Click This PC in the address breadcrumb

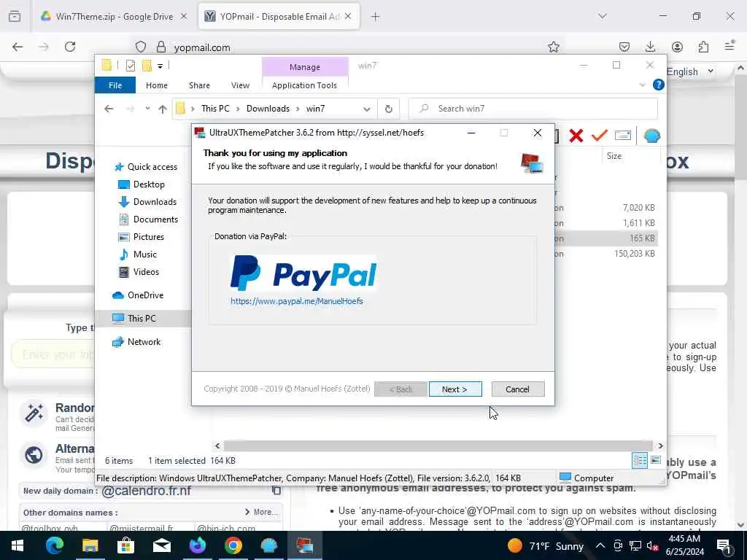point(215,109)
